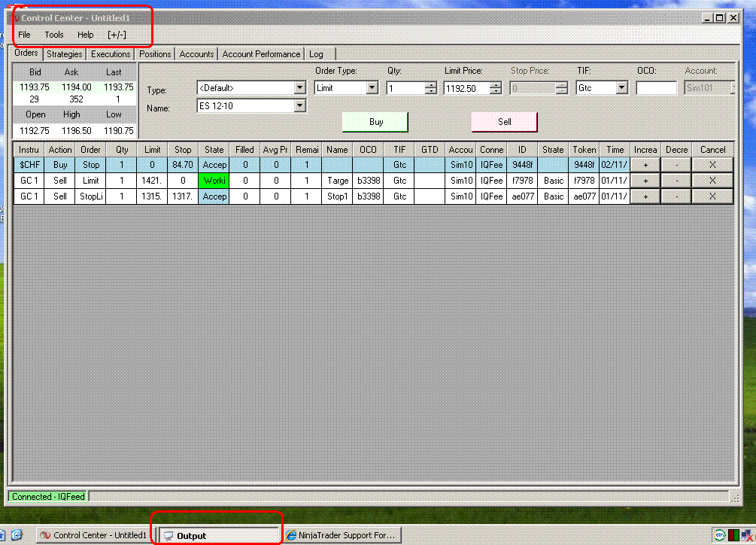This screenshot has width=756, height=545.
Task: Switch to the Account Performance tab
Action: pyautogui.click(x=261, y=54)
